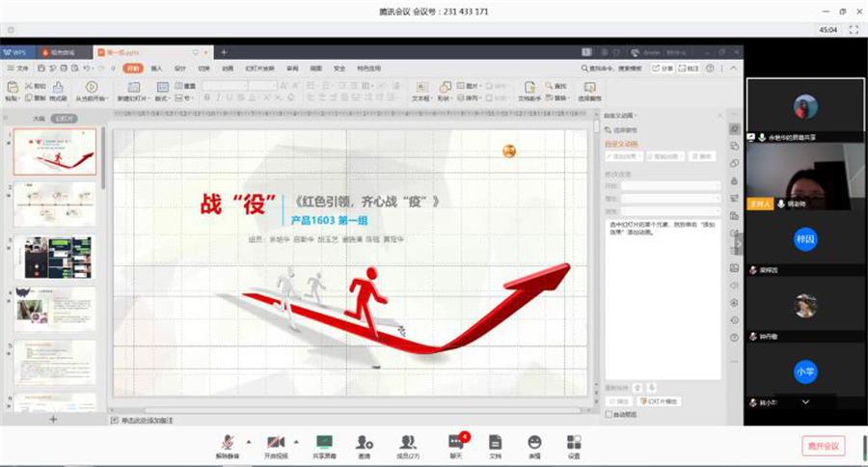This screenshot has width=868, height=467.
Task: Click the red leave meeting button
Action: point(823,446)
